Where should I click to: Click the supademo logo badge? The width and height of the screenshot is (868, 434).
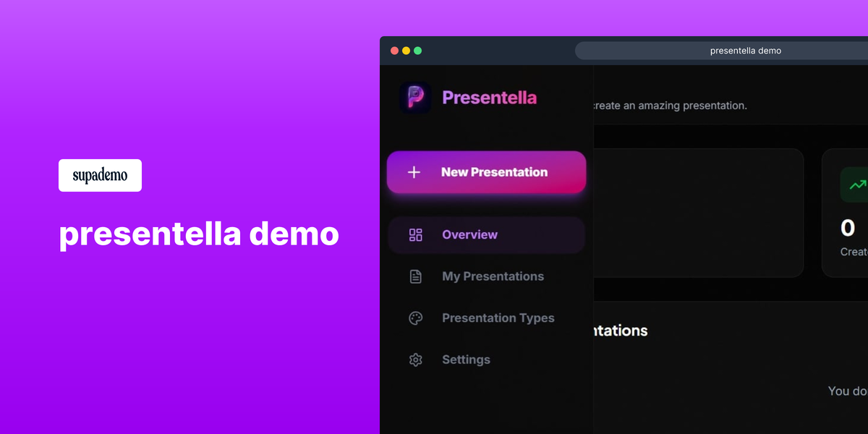coord(100,176)
